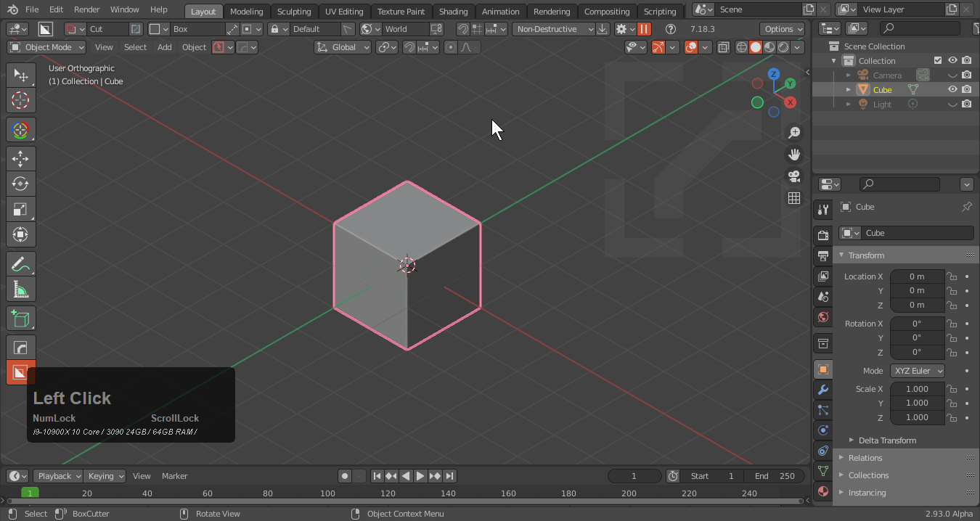Open the Object Mode dropdown
This screenshot has height=521, width=980.
(x=46, y=47)
